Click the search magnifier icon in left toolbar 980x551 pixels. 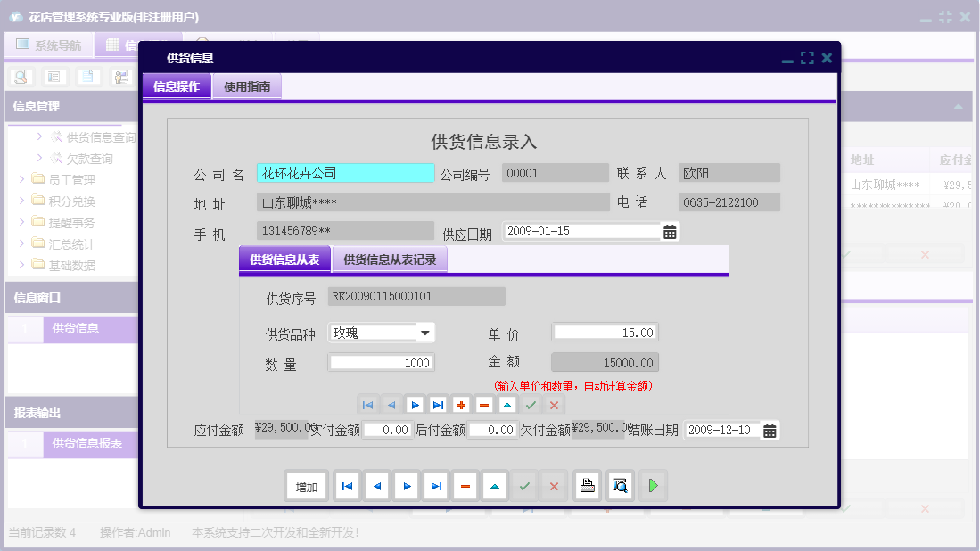pyautogui.click(x=20, y=77)
